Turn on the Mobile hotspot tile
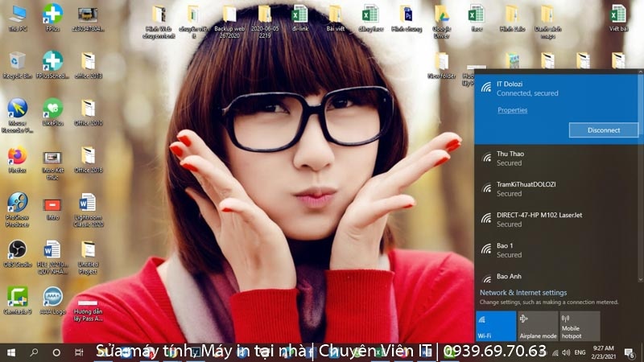Viewport: 644px width, 362px height. pyautogui.click(x=580, y=326)
